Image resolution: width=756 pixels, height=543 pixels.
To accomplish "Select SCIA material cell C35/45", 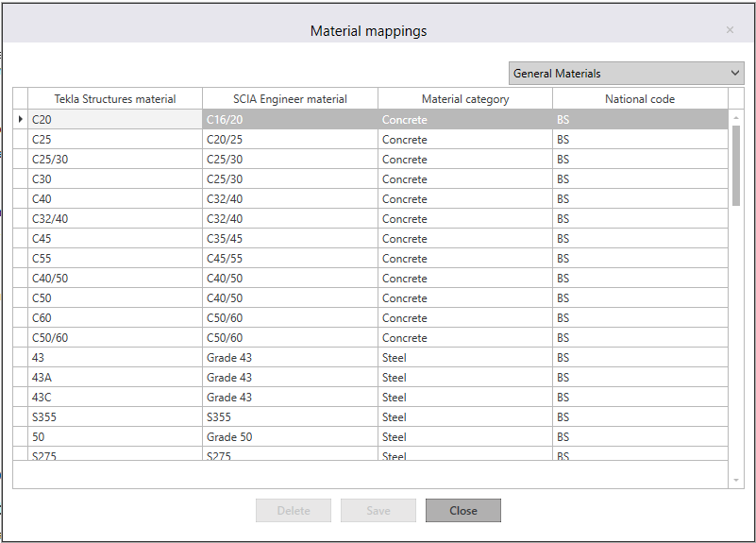I will 291,238.
